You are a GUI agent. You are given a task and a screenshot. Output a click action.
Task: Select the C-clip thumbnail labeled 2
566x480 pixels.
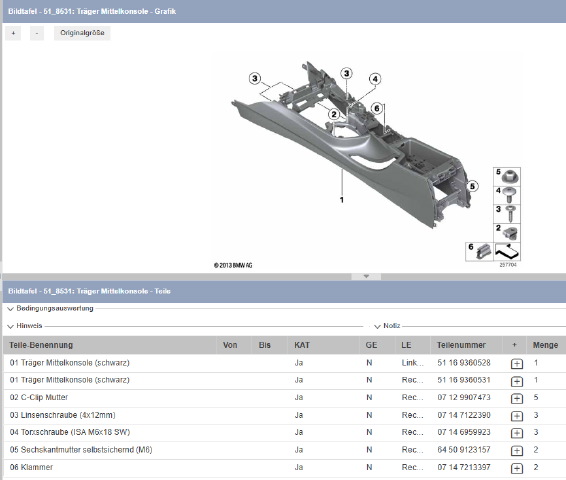[x=507, y=233]
